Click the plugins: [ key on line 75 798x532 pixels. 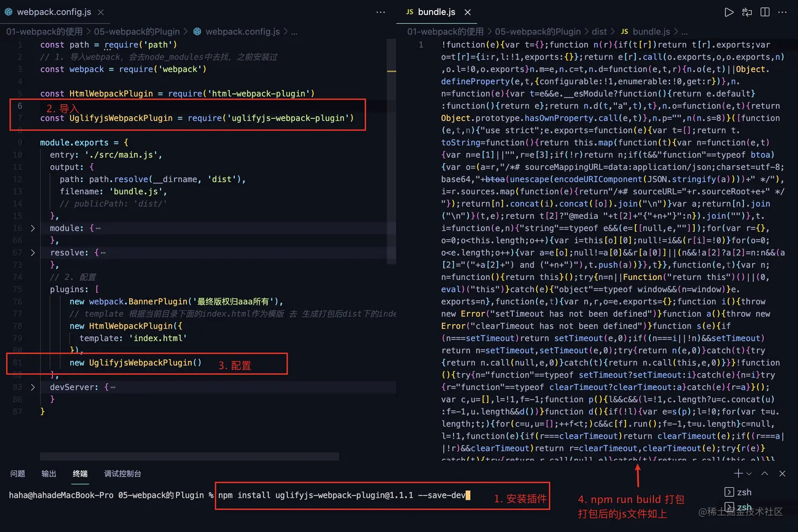coord(74,289)
